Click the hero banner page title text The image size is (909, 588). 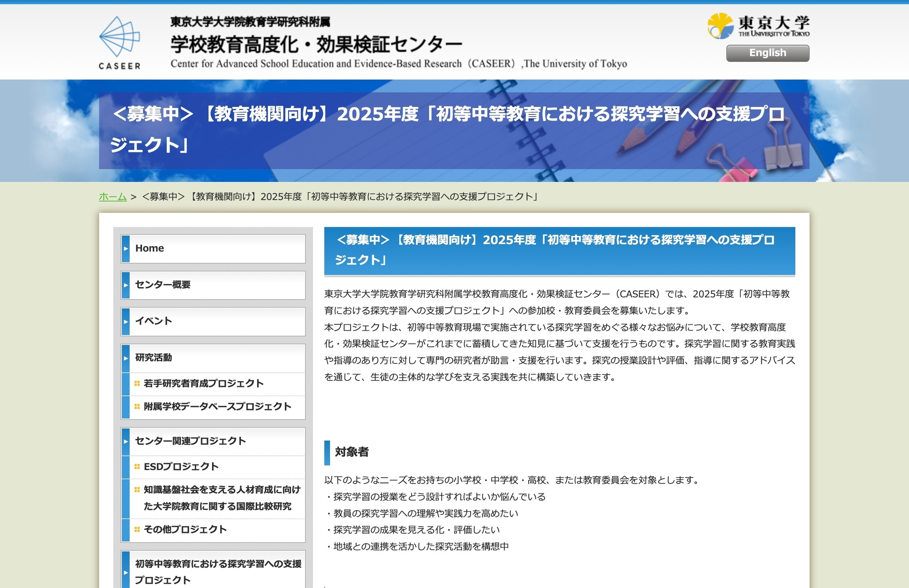pos(447,130)
